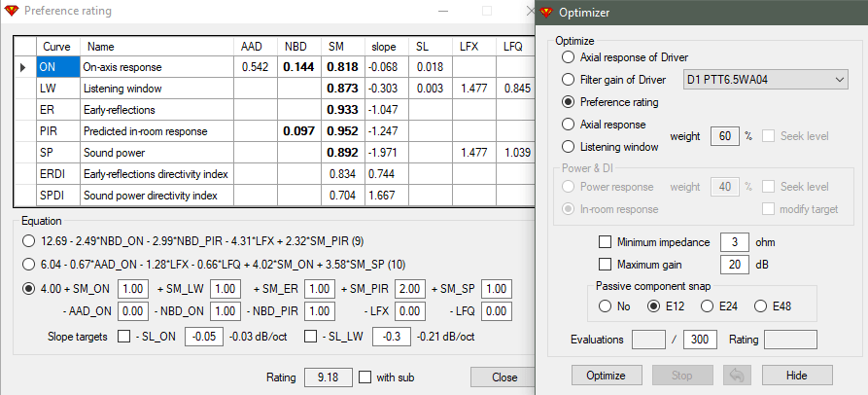Click the Maximum gain dB value field
868x395 pixels.
coord(735,265)
